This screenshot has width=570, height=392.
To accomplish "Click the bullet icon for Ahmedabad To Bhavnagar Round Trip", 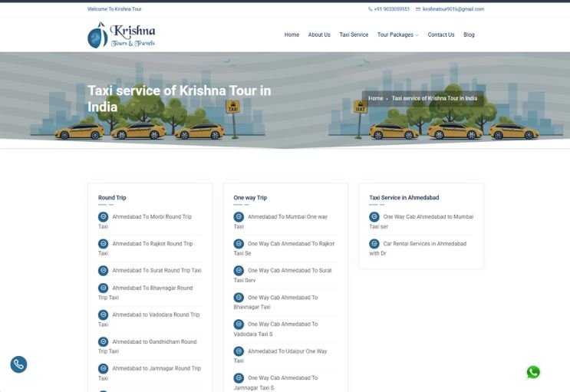I will [104, 288].
